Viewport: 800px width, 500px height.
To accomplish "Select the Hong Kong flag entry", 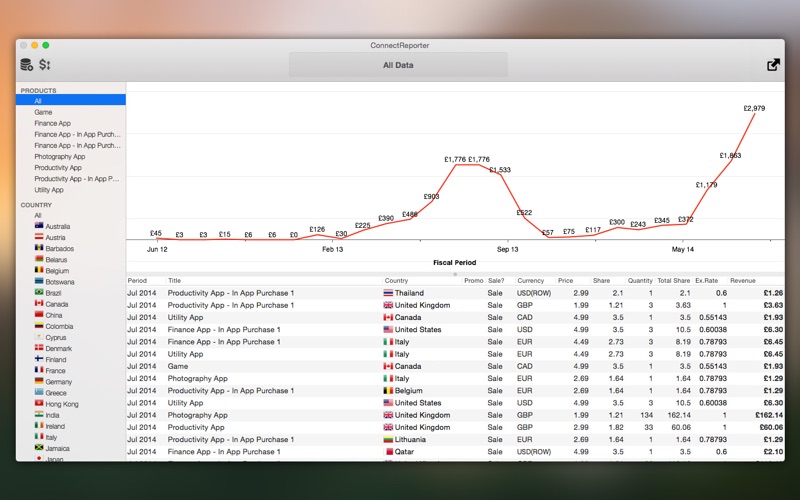I will pyautogui.click(x=39, y=404).
